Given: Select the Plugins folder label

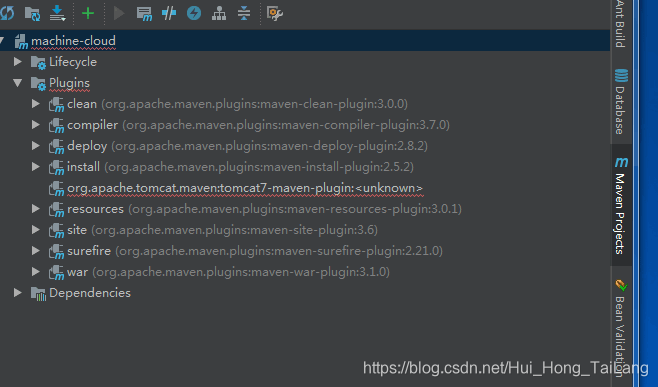Looking at the screenshot, I should coord(69,83).
